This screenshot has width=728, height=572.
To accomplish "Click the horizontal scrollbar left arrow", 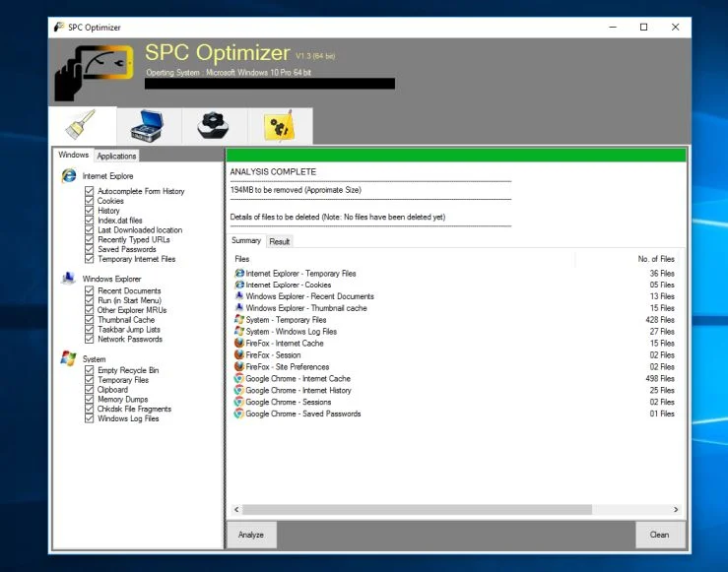I will tap(236, 509).
